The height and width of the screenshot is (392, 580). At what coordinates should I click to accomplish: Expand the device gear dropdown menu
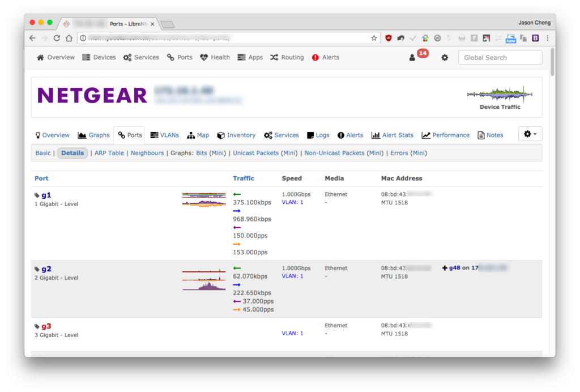(x=530, y=134)
